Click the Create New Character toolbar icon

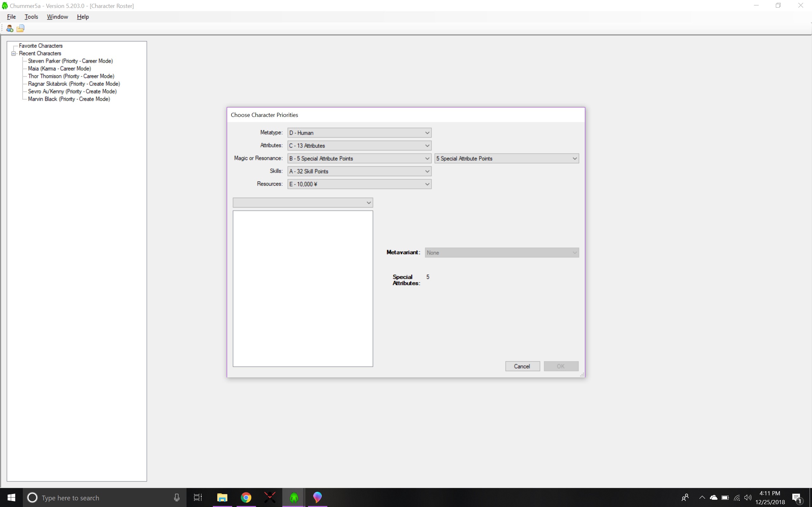coord(10,28)
